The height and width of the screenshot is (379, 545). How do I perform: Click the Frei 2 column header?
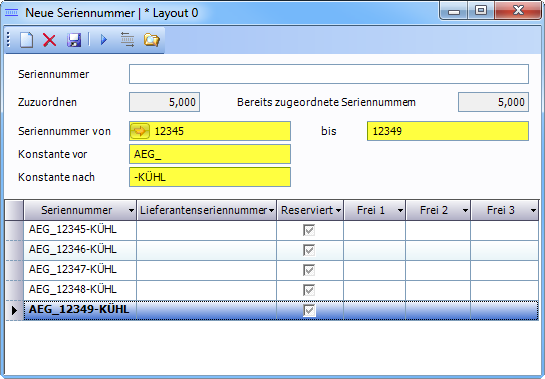click(438, 210)
